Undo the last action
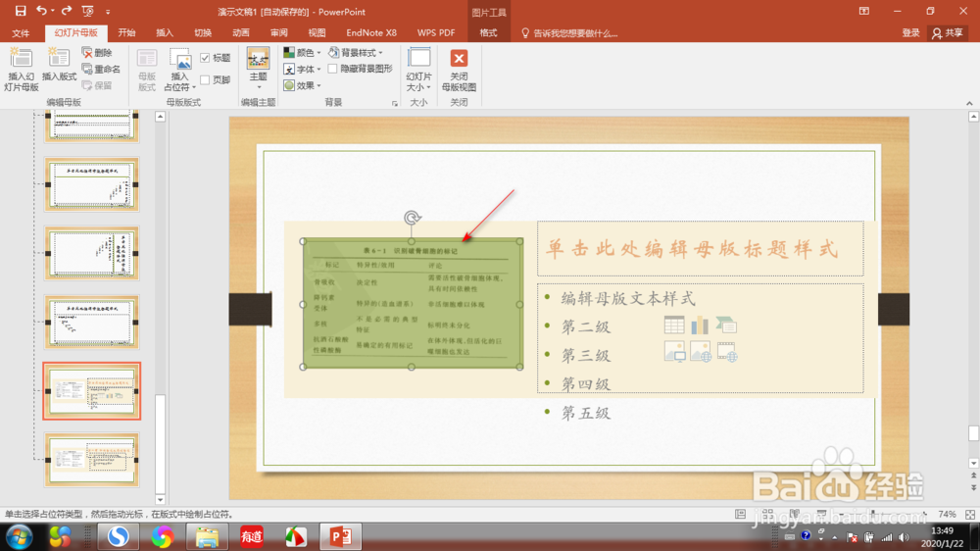This screenshot has width=980, height=551. click(x=41, y=11)
